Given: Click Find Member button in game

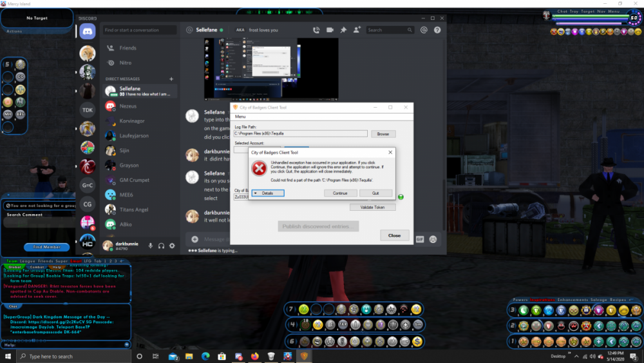Looking at the screenshot, I should 47,247.
